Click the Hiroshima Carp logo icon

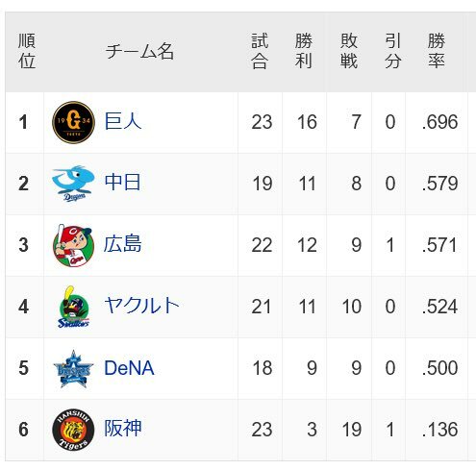click(73, 245)
